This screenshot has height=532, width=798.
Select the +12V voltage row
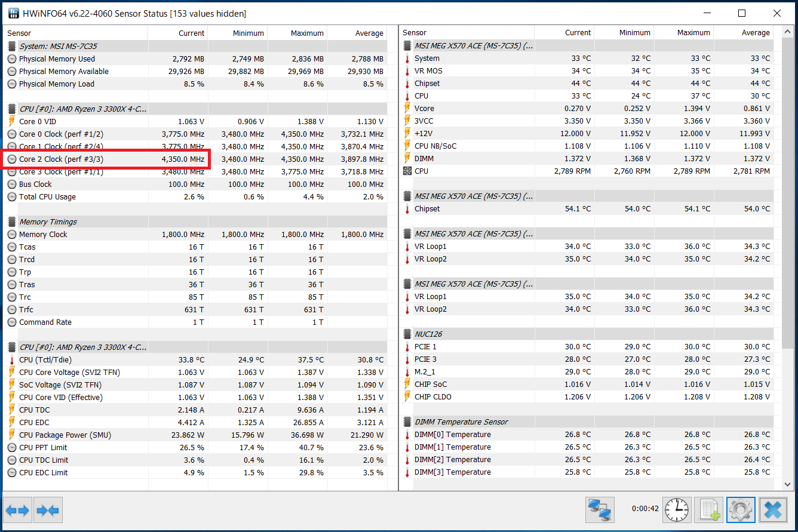pyautogui.click(x=587, y=134)
